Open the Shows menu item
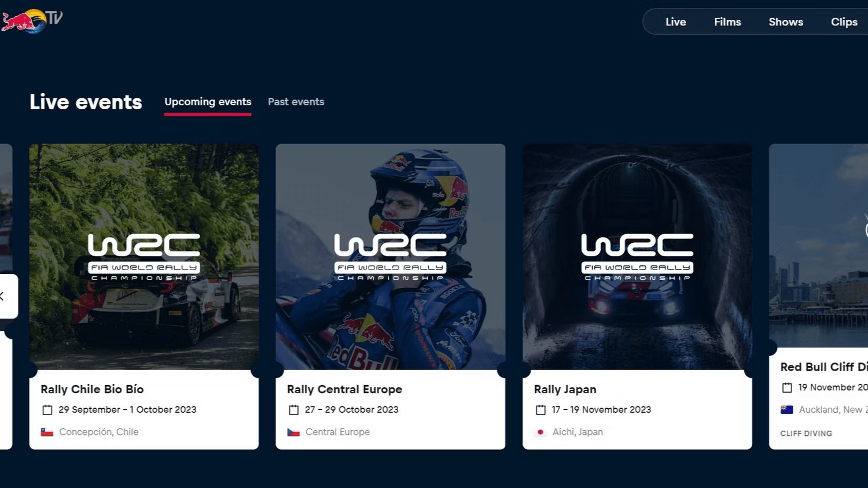 tap(785, 22)
